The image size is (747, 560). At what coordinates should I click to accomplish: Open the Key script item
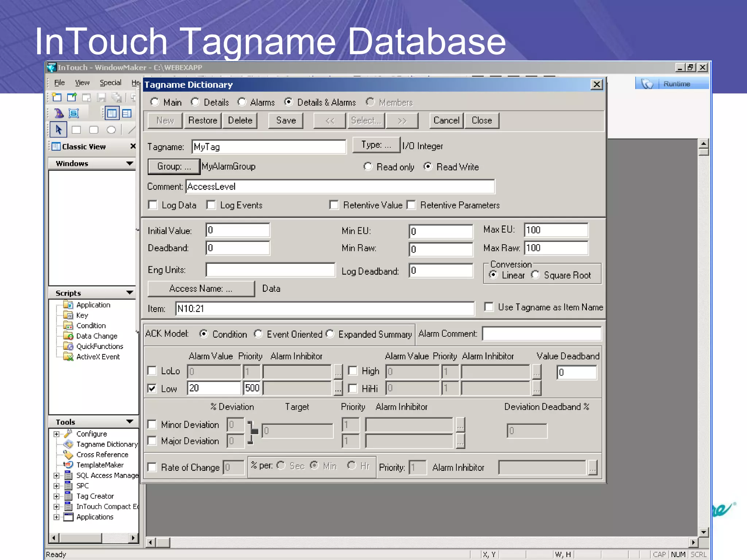82,315
